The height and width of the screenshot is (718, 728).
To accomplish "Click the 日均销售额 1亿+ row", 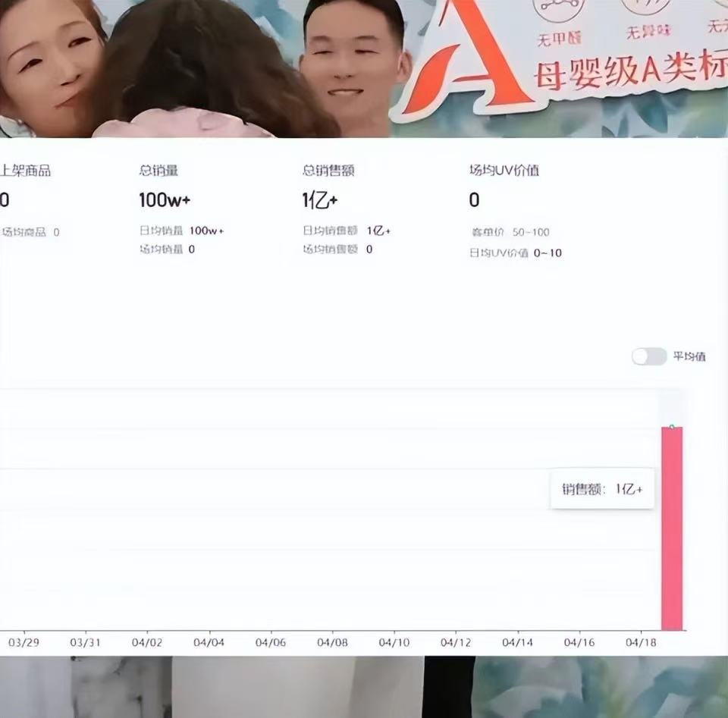I will coord(347,230).
